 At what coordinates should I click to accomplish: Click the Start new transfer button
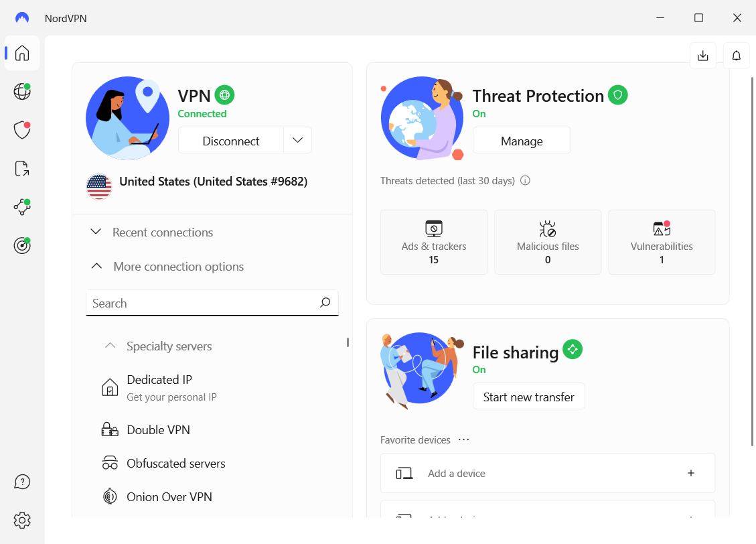(528, 396)
